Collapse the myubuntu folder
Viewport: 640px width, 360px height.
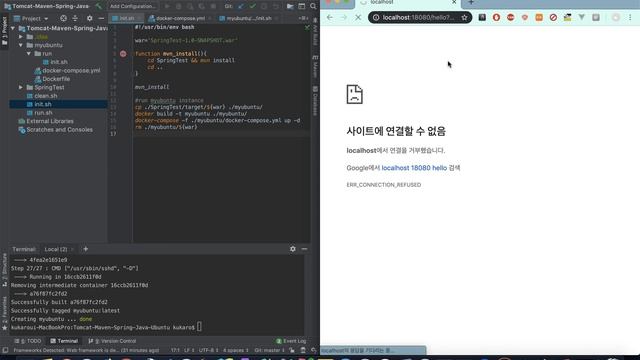[x=21, y=45]
